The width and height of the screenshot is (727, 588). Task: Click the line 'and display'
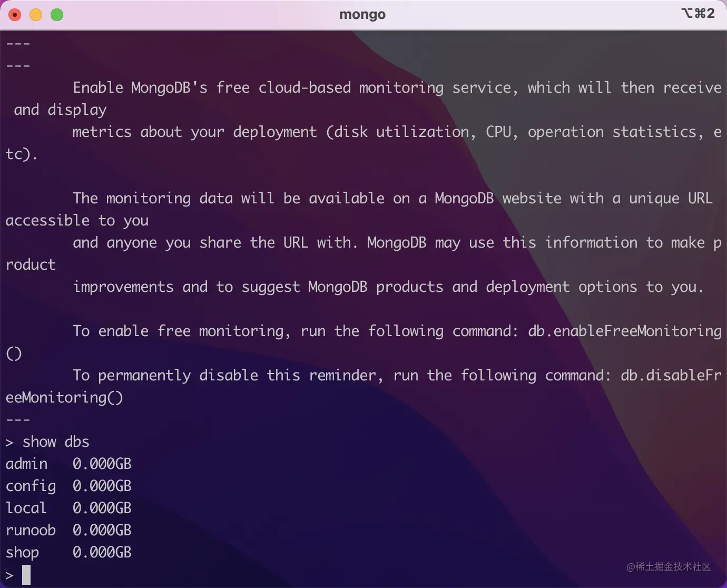point(60,110)
